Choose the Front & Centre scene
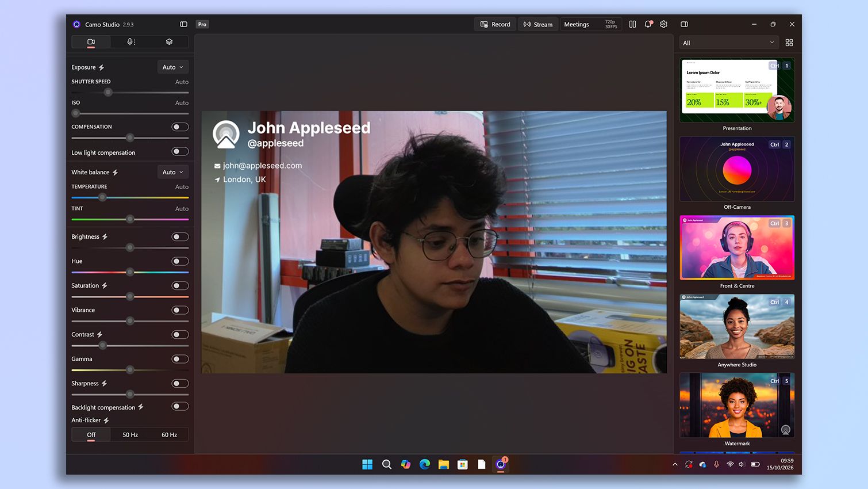Screen dimensions: 868x489 737,248
